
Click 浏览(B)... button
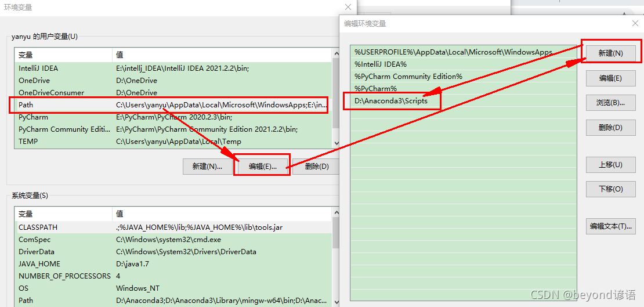[x=611, y=103]
